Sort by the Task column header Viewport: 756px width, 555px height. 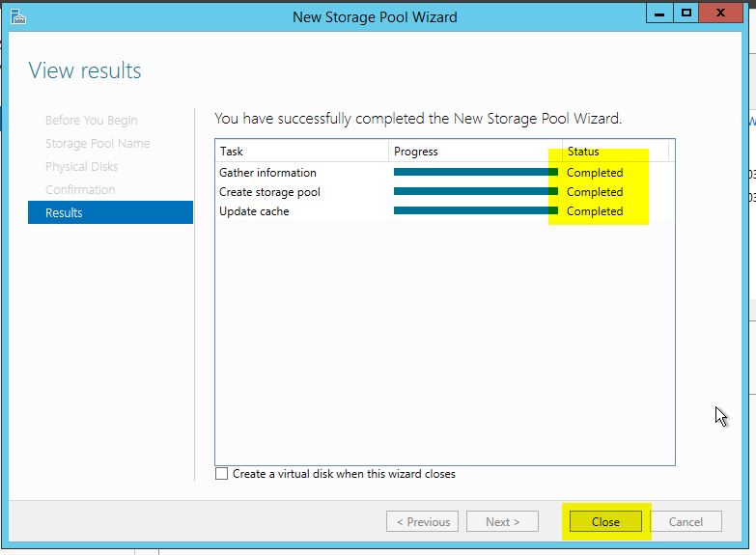[302, 151]
